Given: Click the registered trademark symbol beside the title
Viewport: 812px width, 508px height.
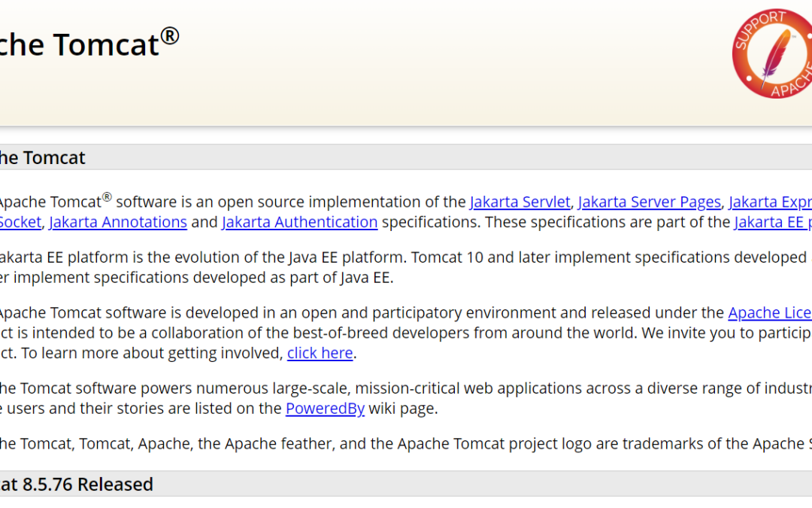Looking at the screenshot, I should click(x=170, y=35).
